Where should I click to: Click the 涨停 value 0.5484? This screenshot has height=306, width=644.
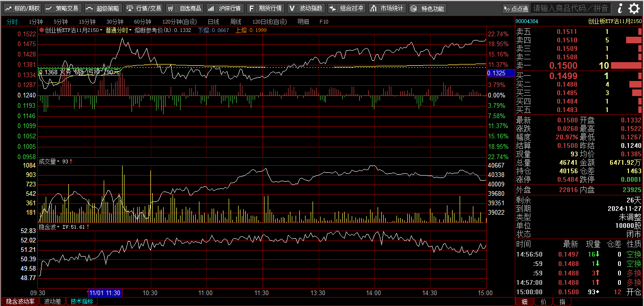[x=567, y=180]
